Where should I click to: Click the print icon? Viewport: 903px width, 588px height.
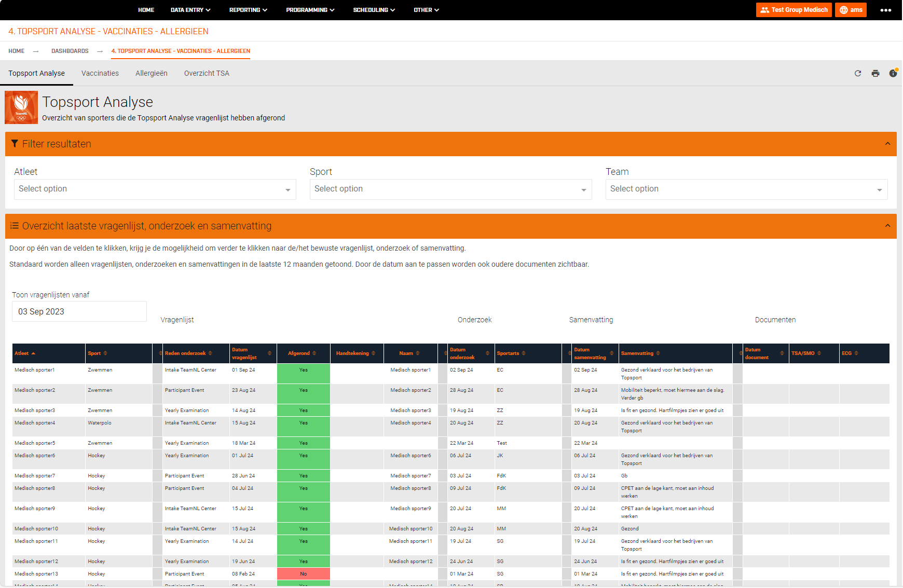coord(875,73)
